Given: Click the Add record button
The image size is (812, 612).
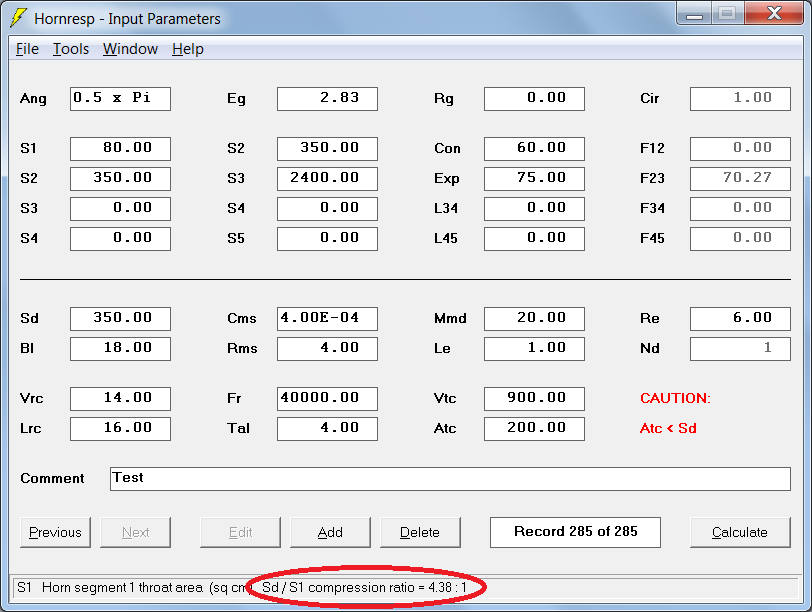Looking at the screenshot, I should [330, 532].
